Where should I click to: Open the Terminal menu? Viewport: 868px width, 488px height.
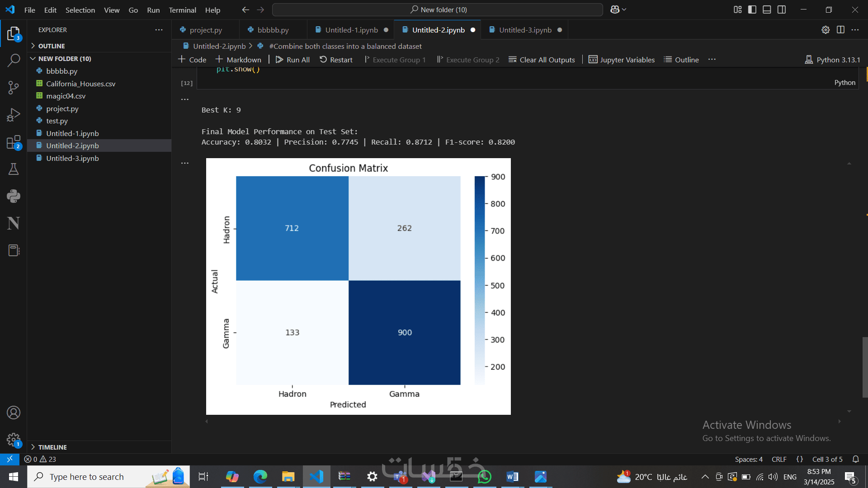[182, 10]
